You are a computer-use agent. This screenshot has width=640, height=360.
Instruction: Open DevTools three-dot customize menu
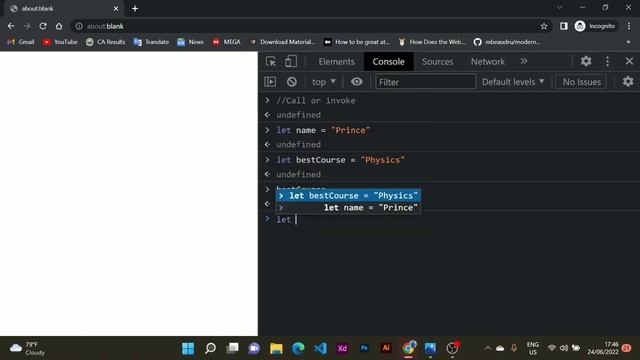pos(607,61)
